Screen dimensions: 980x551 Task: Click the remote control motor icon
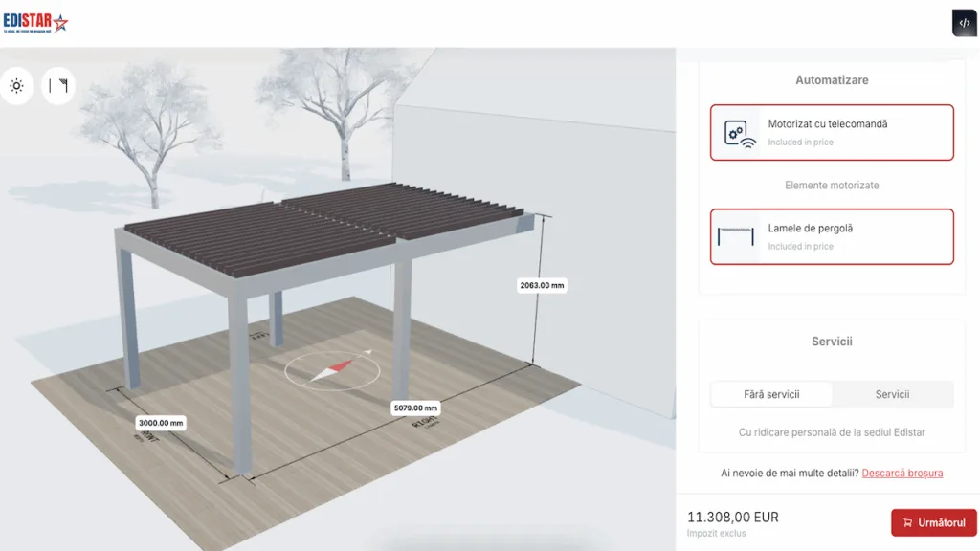[x=738, y=133]
